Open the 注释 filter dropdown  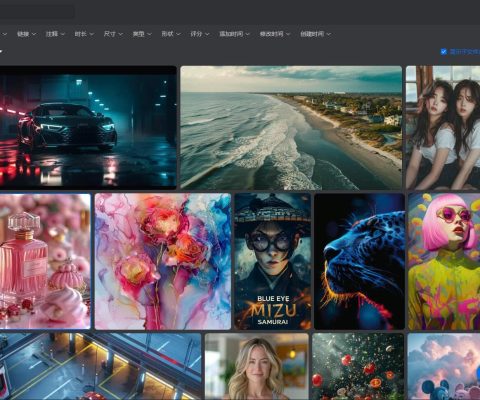click(x=55, y=34)
